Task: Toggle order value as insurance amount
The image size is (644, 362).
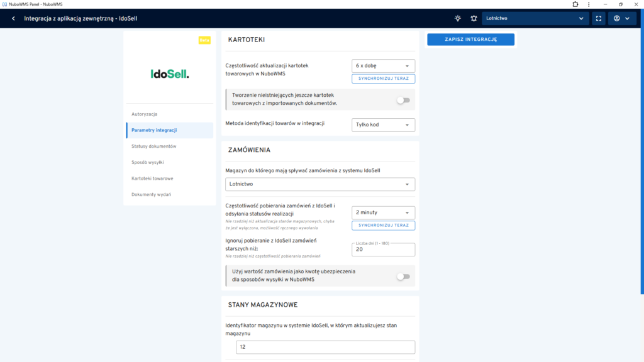Action: pyautogui.click(x=402, y=276)
